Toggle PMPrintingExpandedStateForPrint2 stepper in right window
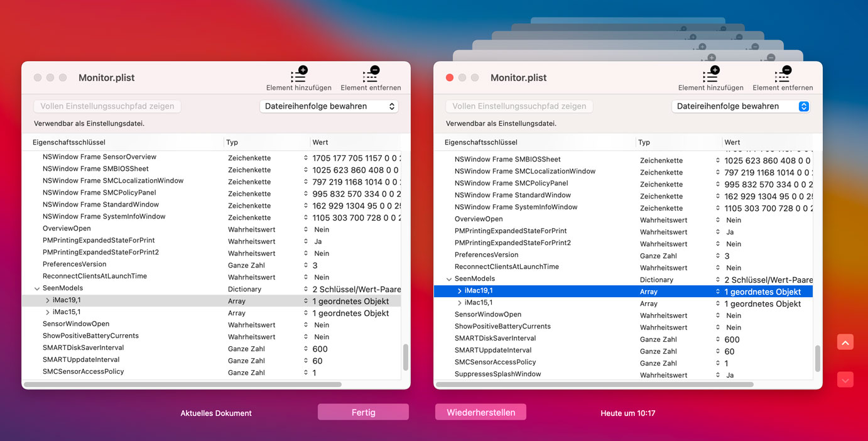Image resolution: width=868 pixels, height=441 pixels. [718, 244]
